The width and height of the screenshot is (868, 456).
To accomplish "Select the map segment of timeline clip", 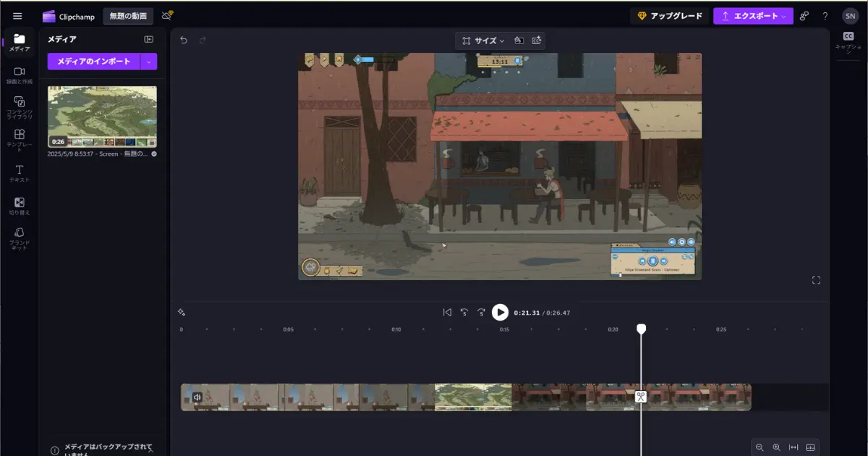I will pyautogui.click(x=473, y=397).
